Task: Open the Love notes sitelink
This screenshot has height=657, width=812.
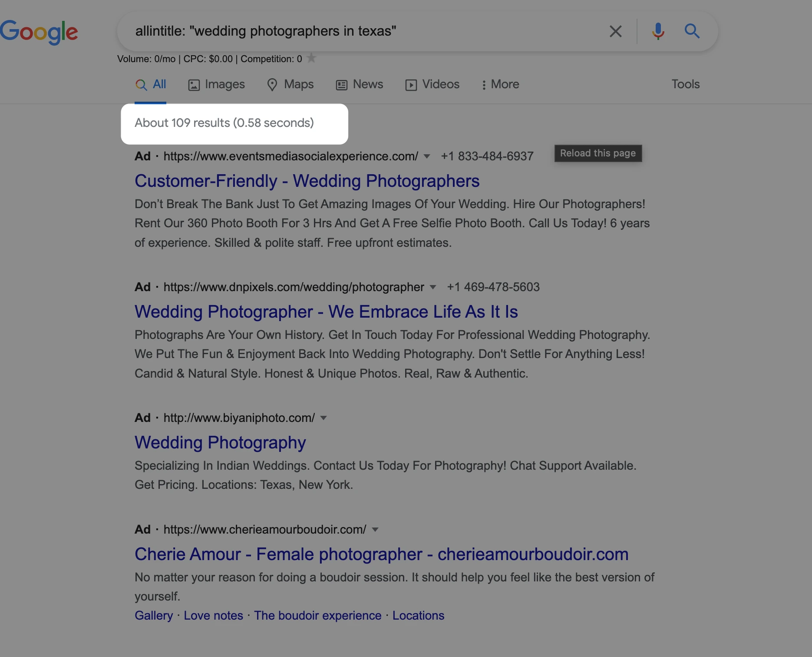Action: [213, 616]
